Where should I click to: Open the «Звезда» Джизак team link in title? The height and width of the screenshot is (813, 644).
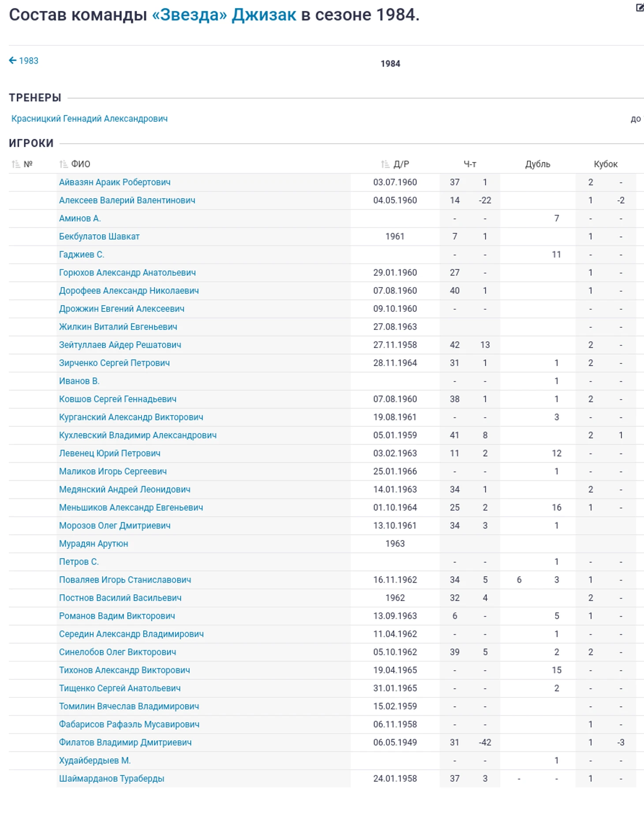click(x=224, y=15)
